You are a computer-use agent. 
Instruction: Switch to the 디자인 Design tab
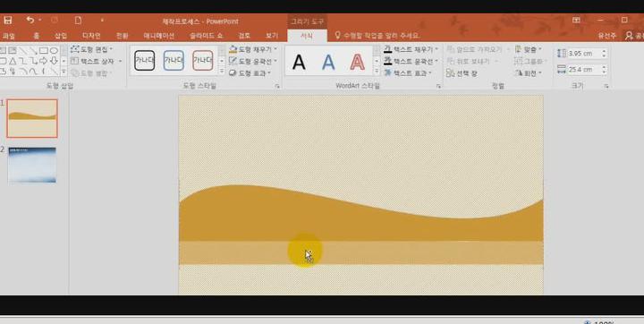pos(91,36)
